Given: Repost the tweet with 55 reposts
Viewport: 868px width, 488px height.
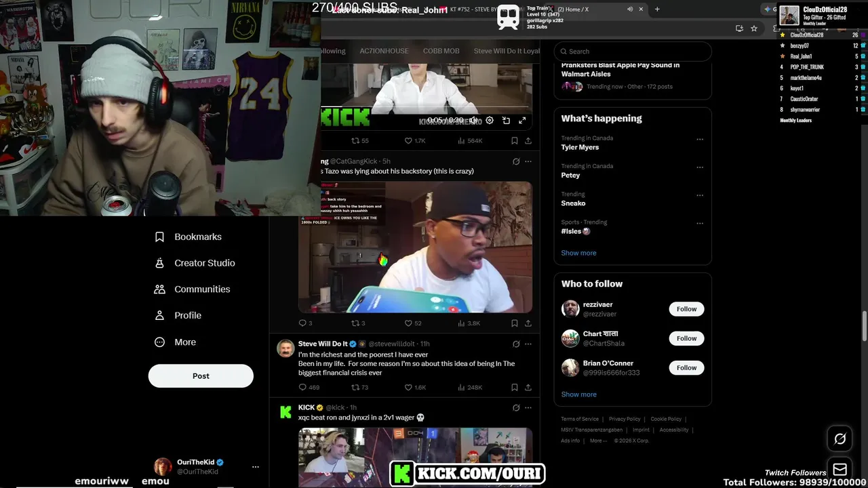Looking at the screenshot, I should click(359, 141).
